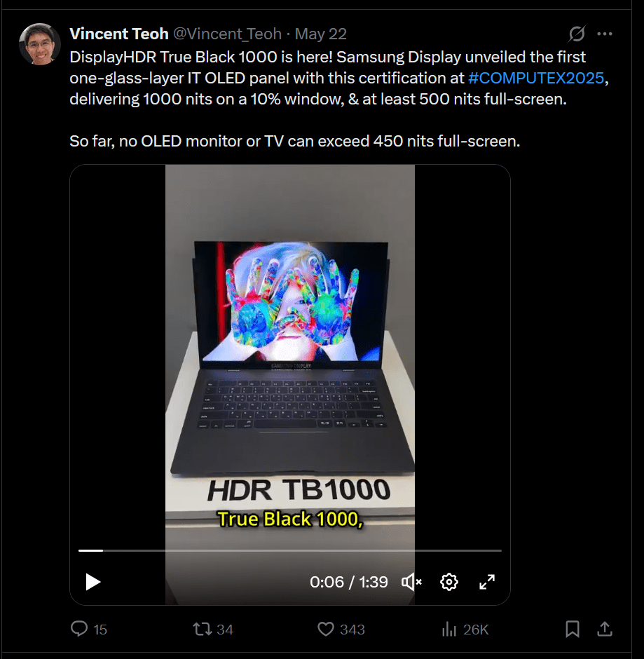
Task: Open Vincent Teoh's profile picture
Action: pos(40,44)
